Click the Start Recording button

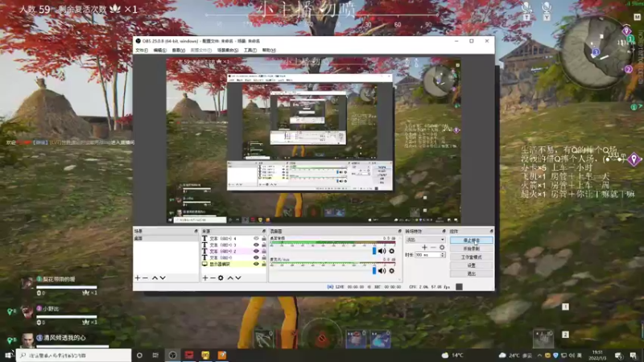click(472, 249)
